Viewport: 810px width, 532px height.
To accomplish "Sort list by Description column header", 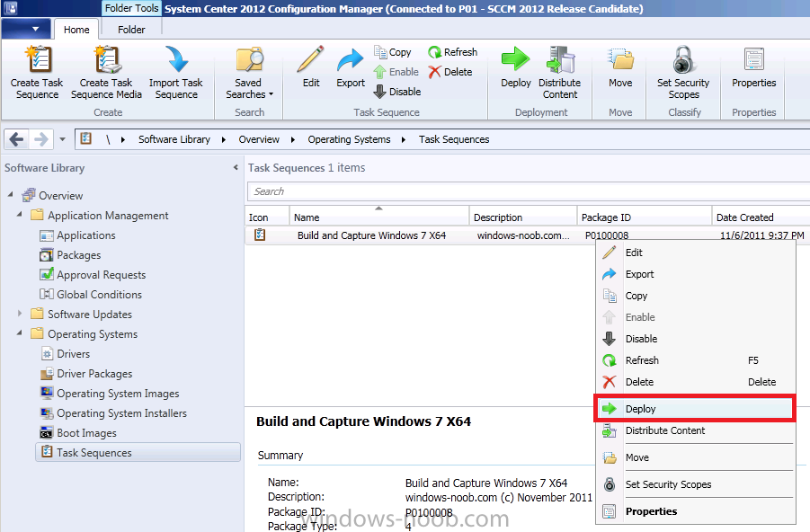I will click(523, 217).
